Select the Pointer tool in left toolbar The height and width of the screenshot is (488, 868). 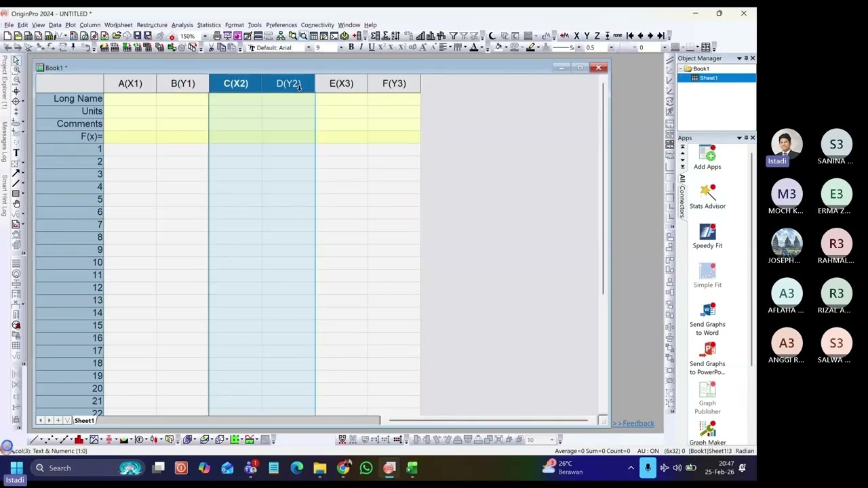tap(16, 61)
